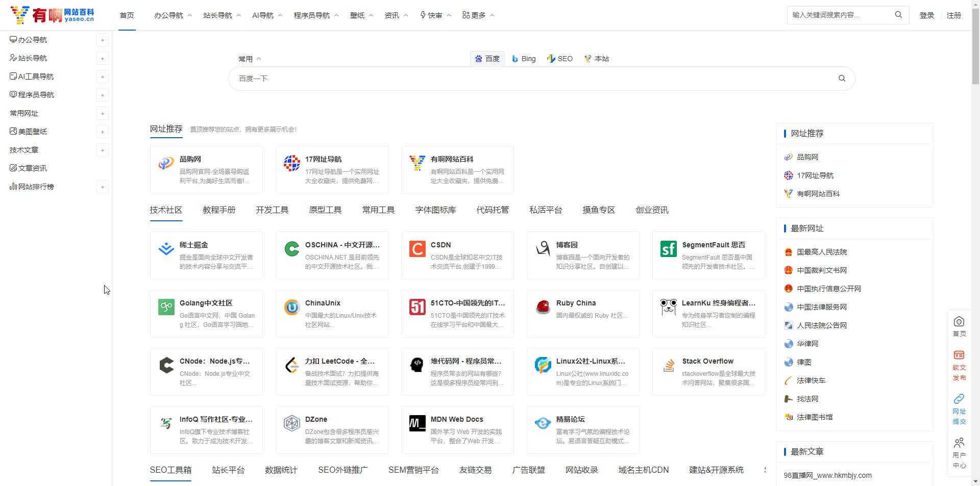This screenshot has height=486, width=980.
Task: Click the yaseo.cn site logo
Action: pyautogui.click(x=53, y=15)
